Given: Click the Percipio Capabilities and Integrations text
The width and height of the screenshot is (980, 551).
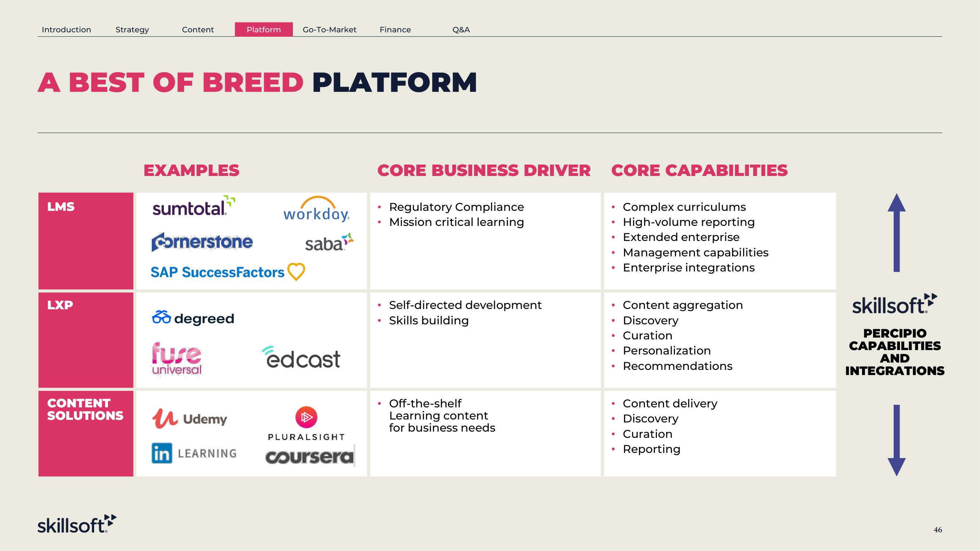Looking at the screenshot, I should 895,352.
